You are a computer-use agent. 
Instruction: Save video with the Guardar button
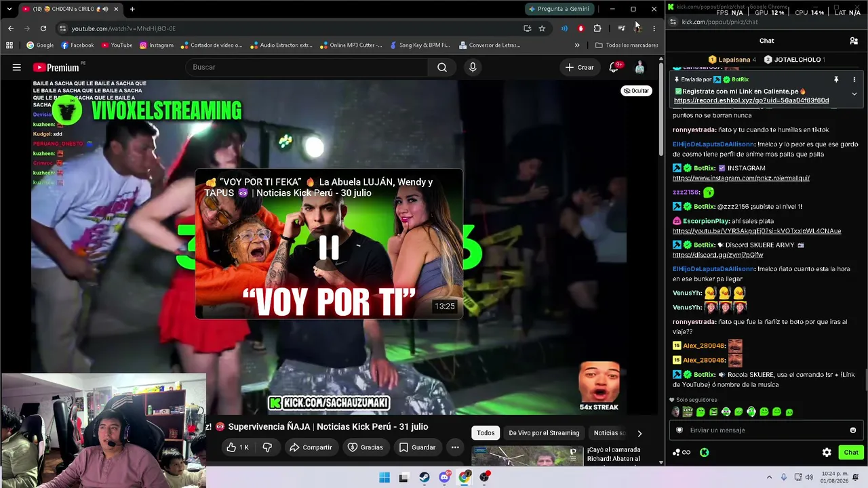pos(417,447)
